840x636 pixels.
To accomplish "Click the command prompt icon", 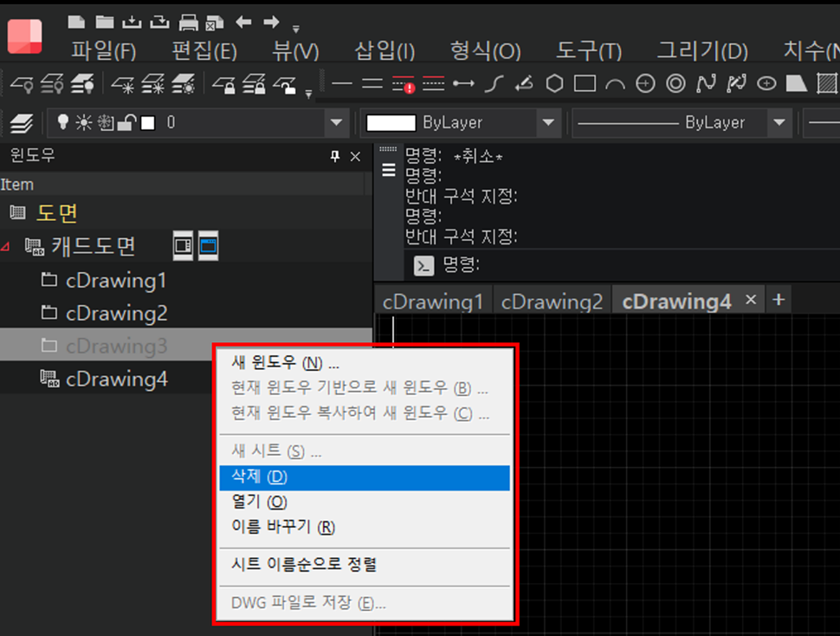I will [x=424, y=265].
